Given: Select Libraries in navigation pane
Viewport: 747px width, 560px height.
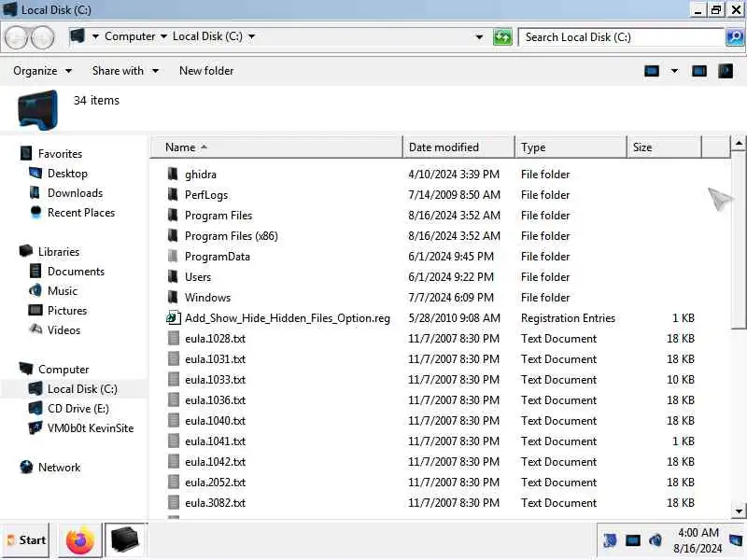Looking at the screenshot, I should [x=59, y=251].
